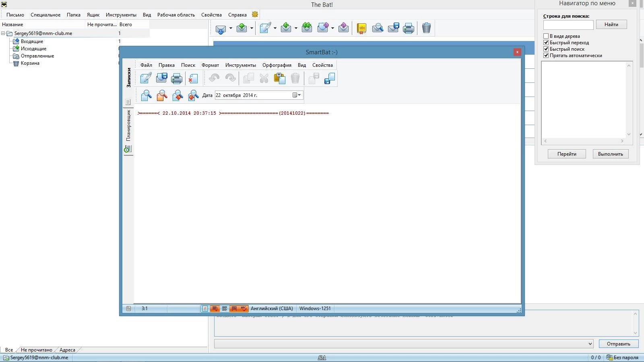Create a new message with the feather-pen icon in The Bat!
Screen dimensions: 644x362
click(x=265, y=28)
